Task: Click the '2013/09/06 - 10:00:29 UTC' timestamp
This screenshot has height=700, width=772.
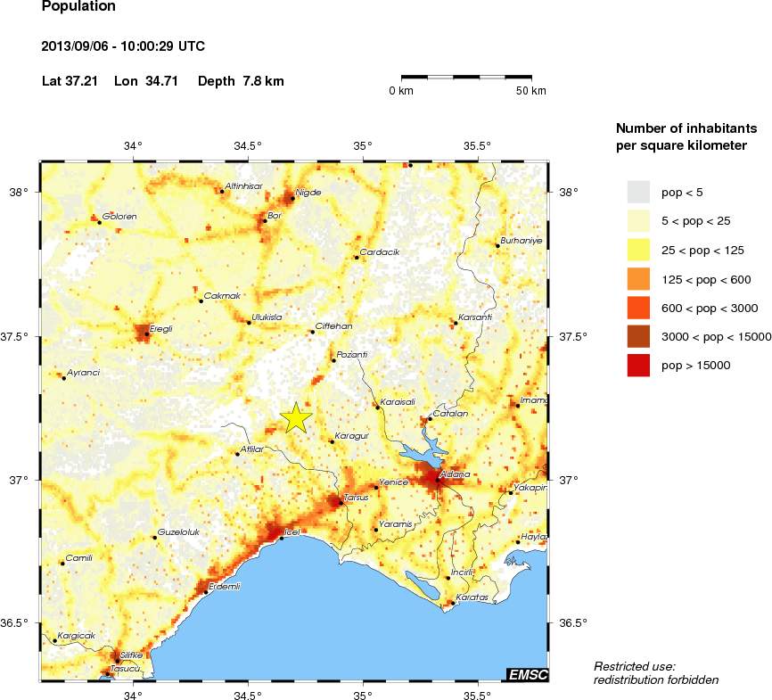Action: 123,46
